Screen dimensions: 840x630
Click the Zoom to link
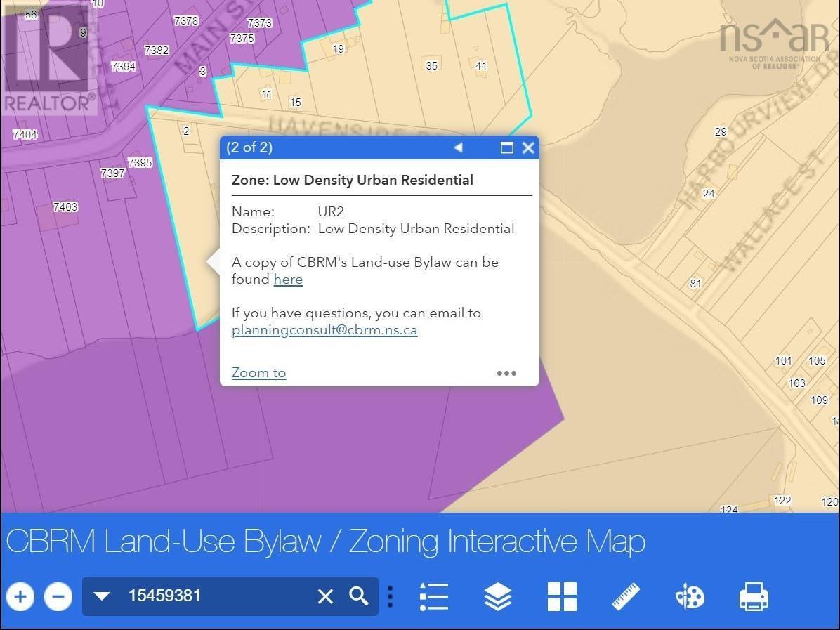[258, 372]
